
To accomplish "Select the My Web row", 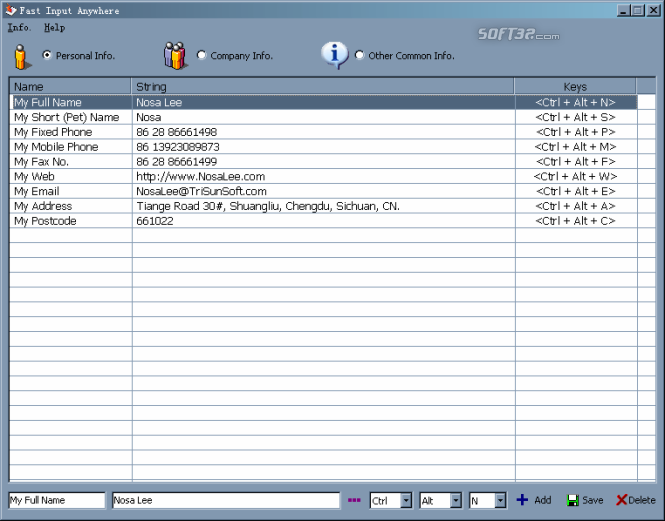I will pos(323,176).
